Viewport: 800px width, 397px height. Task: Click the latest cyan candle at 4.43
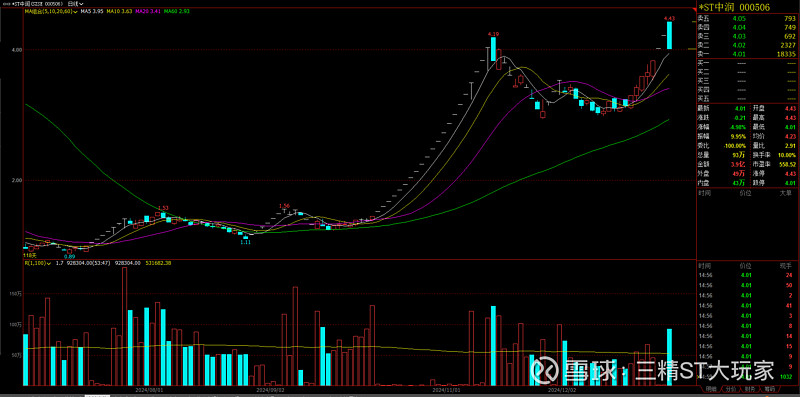tap(669, 35)
